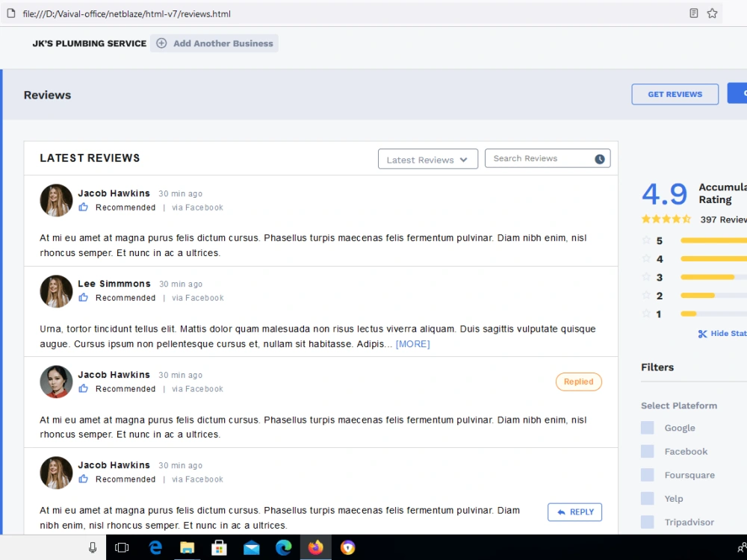Click thumbs-up icon on first Jacob Hawkins review
This screenshot has height=560, width=747.
pyautogui.click(x=84, y=207)
